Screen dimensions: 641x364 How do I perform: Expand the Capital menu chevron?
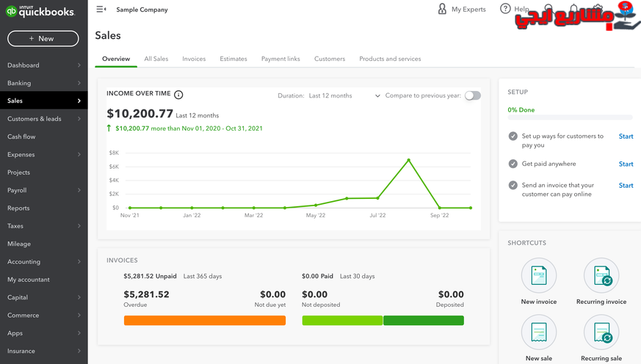(x=79, y=297)
